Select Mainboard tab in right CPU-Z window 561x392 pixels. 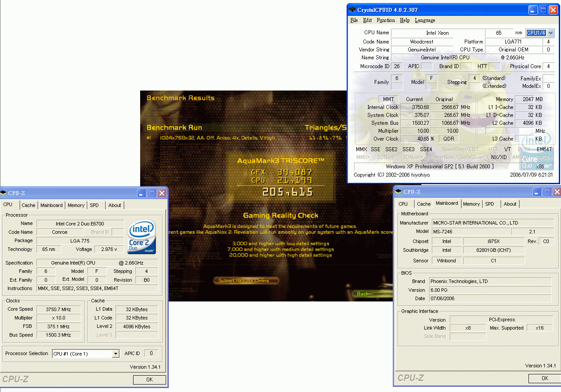coord(447,203)
